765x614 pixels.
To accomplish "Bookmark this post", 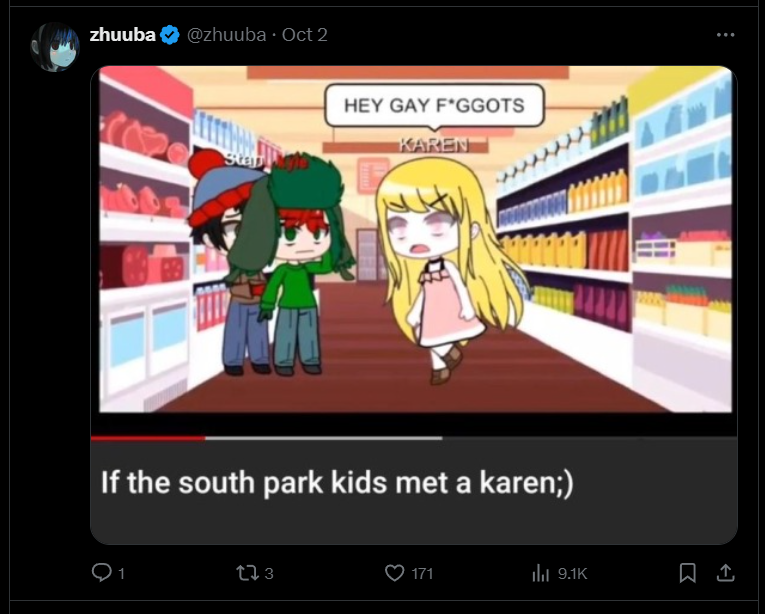I will tap(687, 573).
